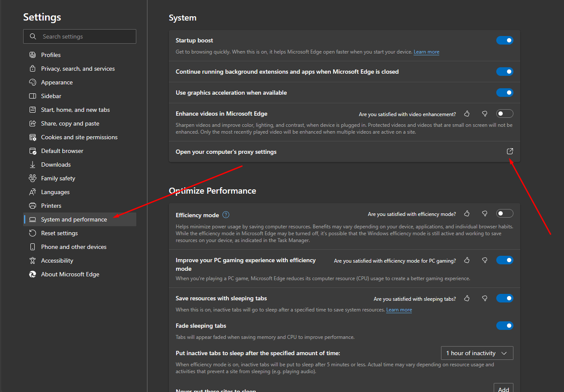Go to Cookies and site permissions

[x=80, y=137]
